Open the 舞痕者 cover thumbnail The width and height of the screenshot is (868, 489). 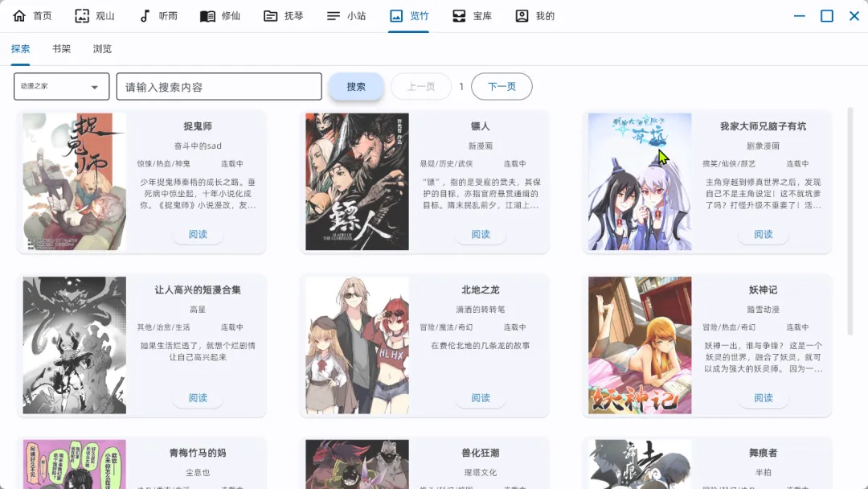click(x=640, y=464)
